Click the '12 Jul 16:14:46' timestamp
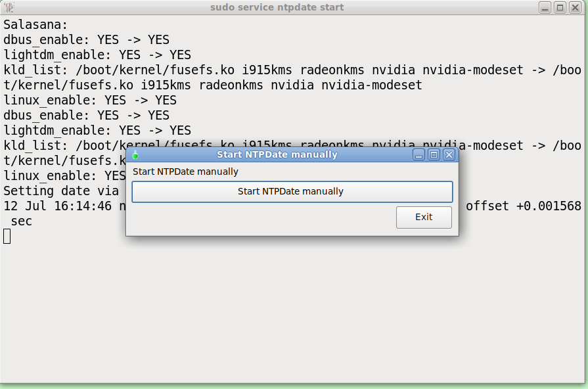Viewport: 588px width, 389px height. click(57, 206)
